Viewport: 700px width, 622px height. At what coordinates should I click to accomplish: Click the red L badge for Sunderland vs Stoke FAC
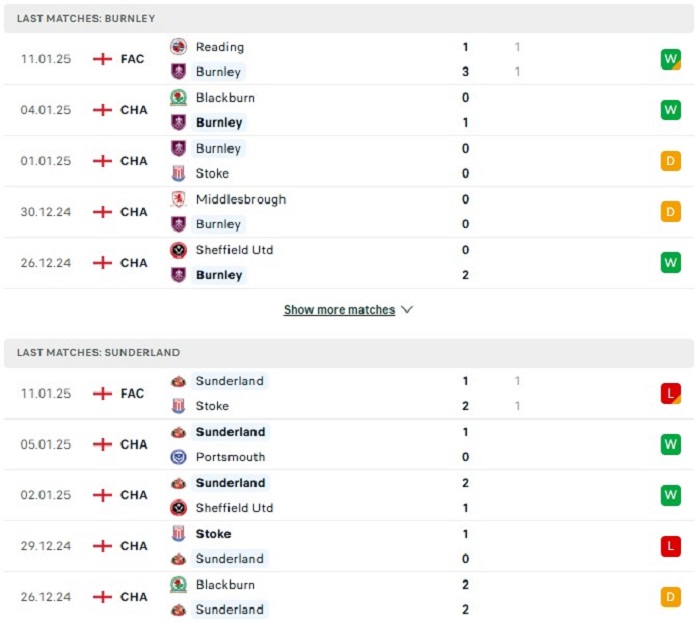[x=670, y=393]
